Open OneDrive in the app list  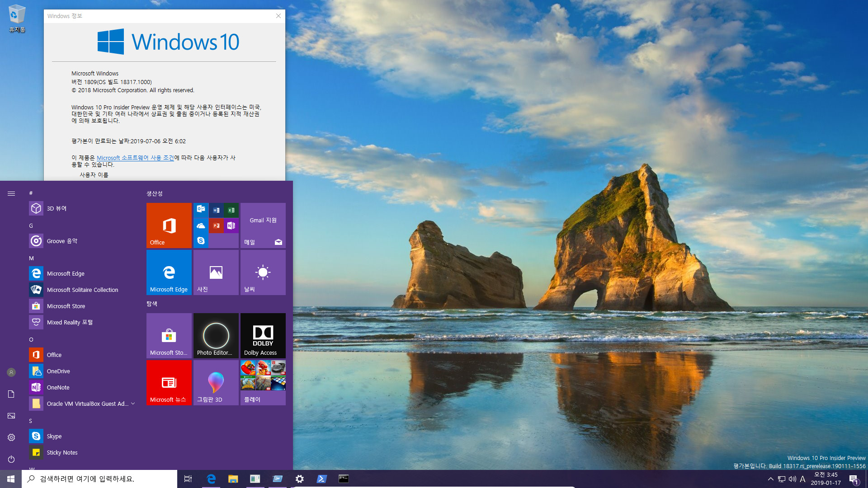pos(83,371)
